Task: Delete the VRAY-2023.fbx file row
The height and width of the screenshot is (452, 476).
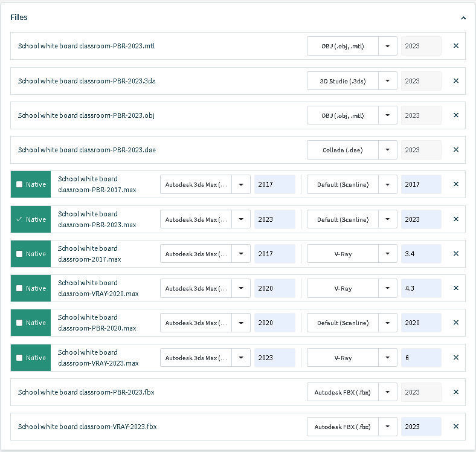Action: coord(456,427)
